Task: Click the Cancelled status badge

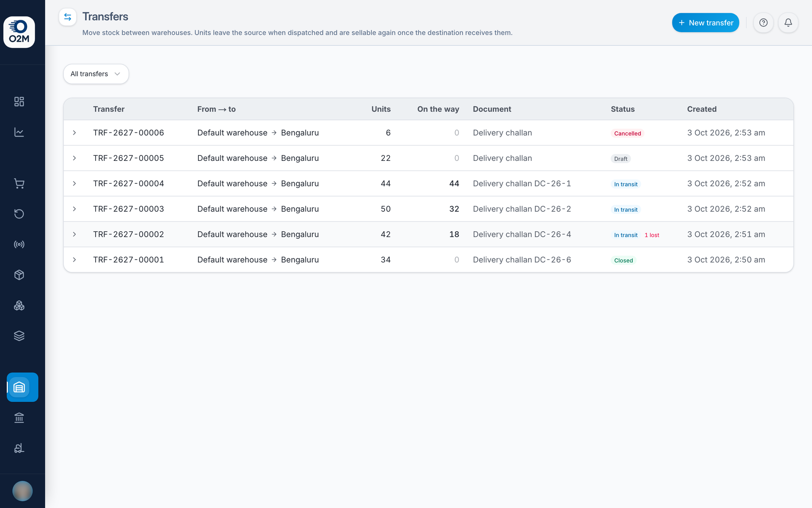Action: [x=628, y=133]
